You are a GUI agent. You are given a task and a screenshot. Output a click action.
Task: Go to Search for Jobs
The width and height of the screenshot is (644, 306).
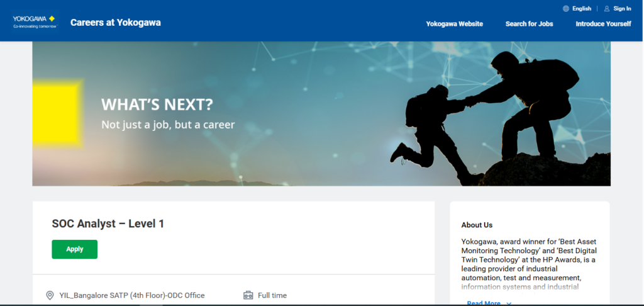[x=529, y=24]
